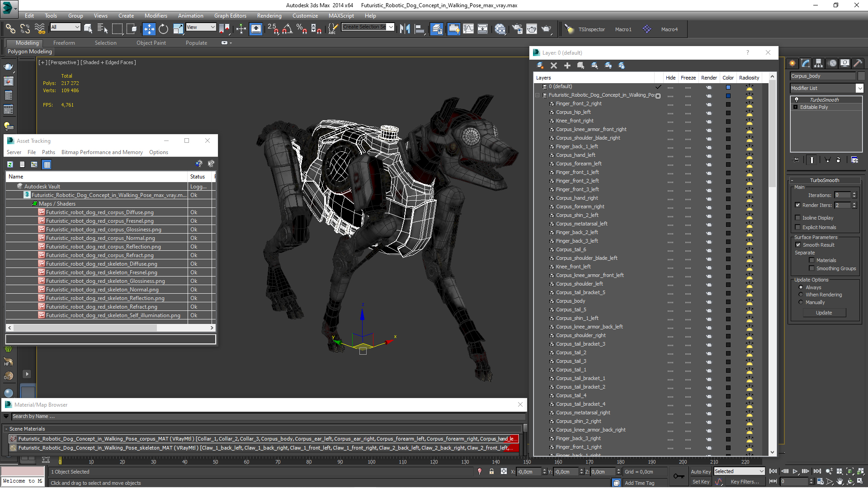Select When Rendering update option
The height and width of the screenshot is (488, 868).
point(801,295)
